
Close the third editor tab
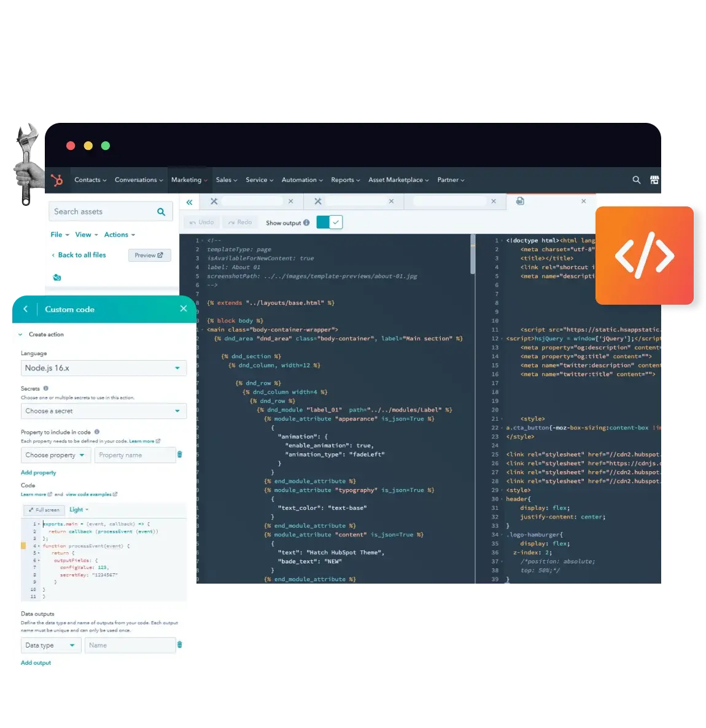pyautogui.click(x=493, y=201)
